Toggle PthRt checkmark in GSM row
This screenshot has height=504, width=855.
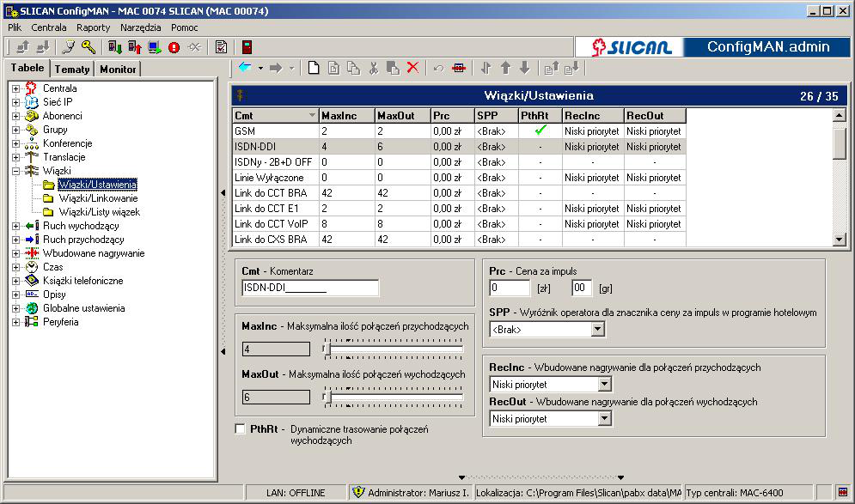coord(540,131)
